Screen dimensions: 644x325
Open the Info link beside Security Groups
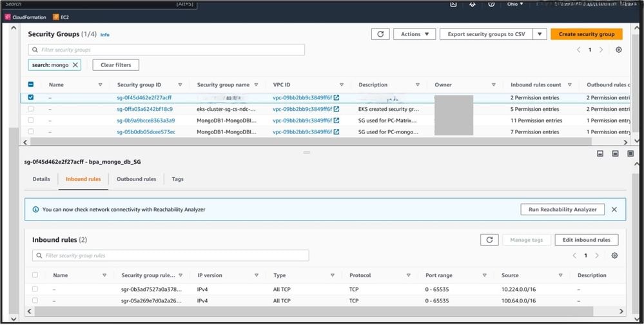[x=104, y=35]
